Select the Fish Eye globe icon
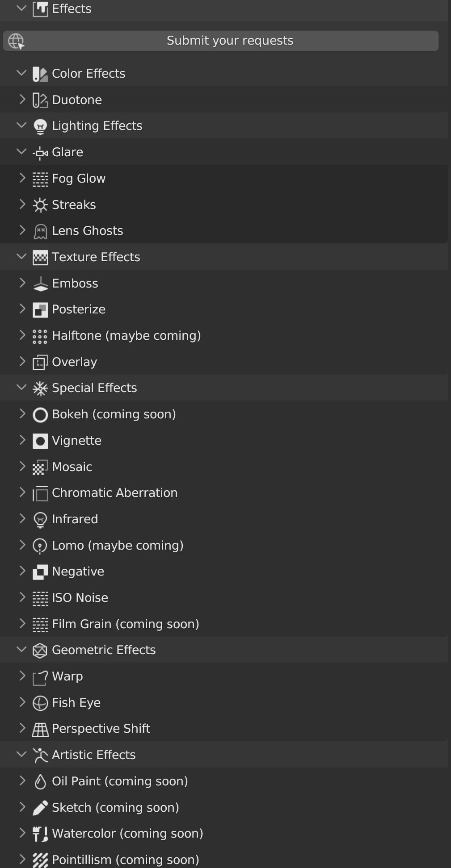Screen dimensions: 451x868 coord(40,702)
